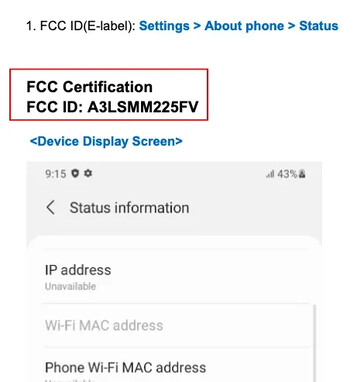
Task: Click the About phone link
Action: click(x=244, y=26)
